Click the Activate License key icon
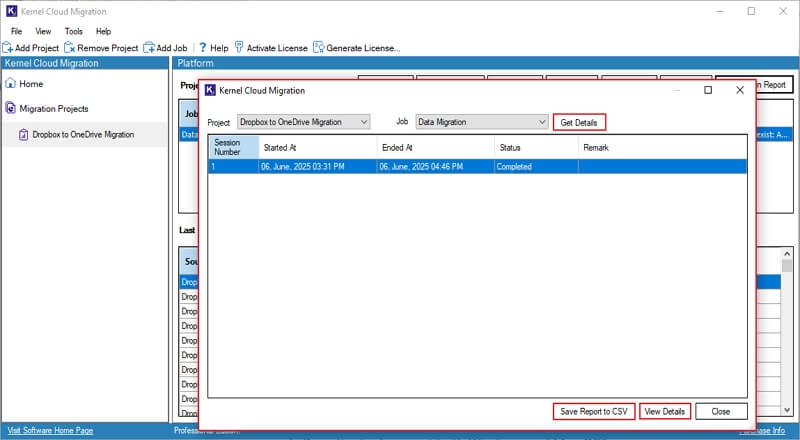800x440 pixels. 239,47
